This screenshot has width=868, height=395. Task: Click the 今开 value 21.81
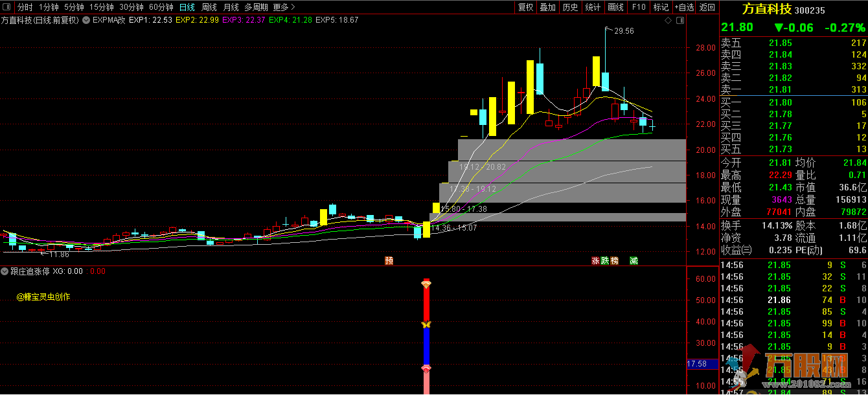[x=780, y=163]
